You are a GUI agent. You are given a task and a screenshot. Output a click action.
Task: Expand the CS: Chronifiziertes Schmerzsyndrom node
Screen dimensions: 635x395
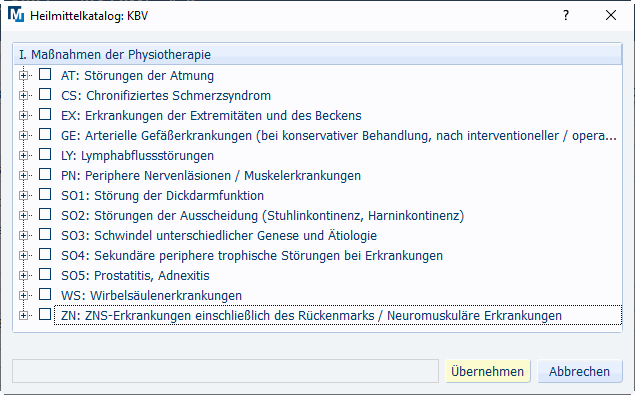coord(23,95)
